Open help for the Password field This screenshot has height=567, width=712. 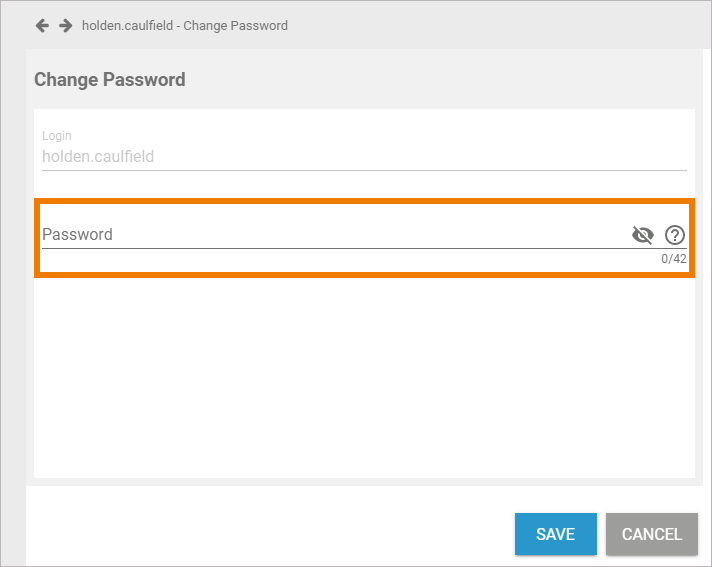pos(675,235)
